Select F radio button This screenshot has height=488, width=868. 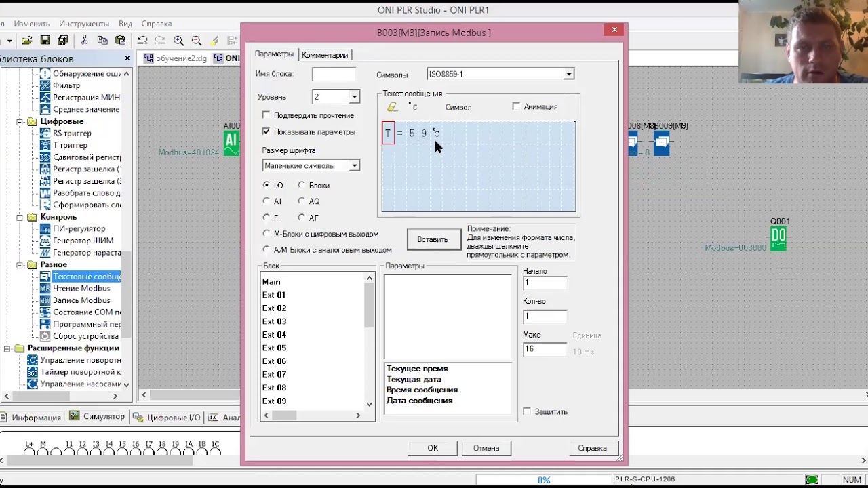(267, 218)
